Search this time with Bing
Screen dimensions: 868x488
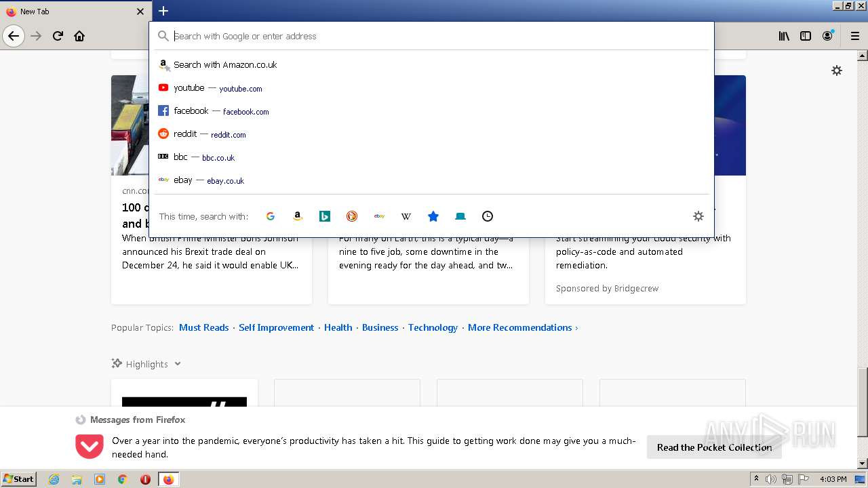click(x=325, y=216)
